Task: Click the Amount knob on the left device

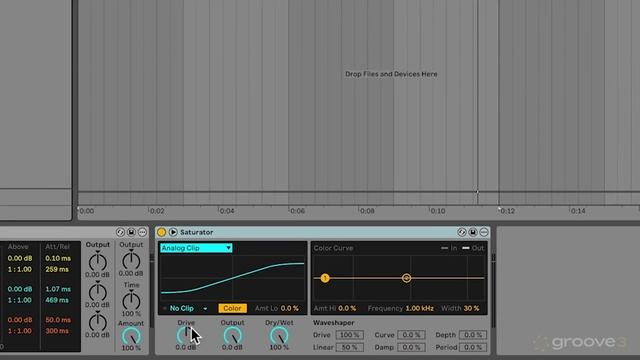Action: pos(131,336)
